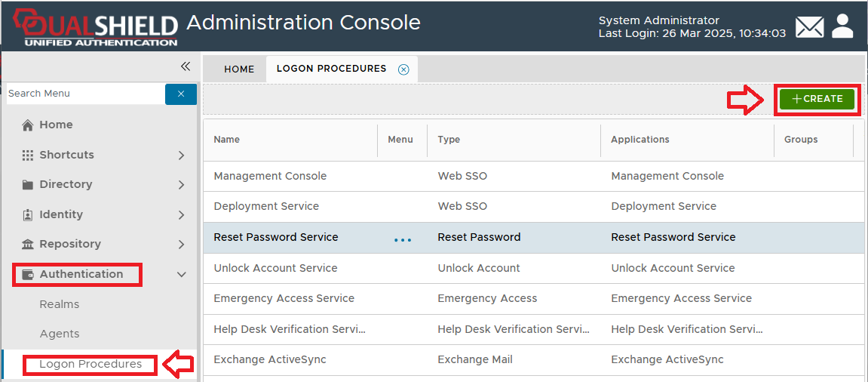The image size is (868, 382).
Task: Collapse the Authentication section chevron
Action: pyautogui.click(x=181, y=275)
